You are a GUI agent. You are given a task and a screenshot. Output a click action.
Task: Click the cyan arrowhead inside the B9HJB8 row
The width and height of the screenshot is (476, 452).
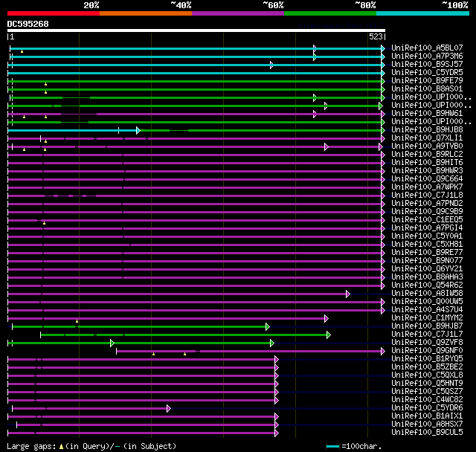[x=138, y=130]
